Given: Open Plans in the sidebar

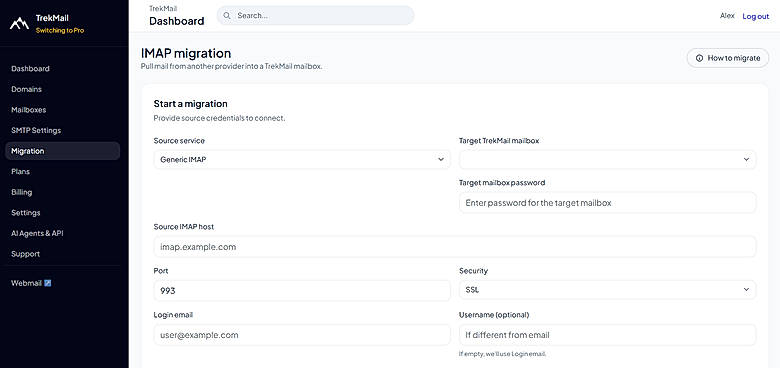Looking at the screenshot, I should [x=20, y=172].
